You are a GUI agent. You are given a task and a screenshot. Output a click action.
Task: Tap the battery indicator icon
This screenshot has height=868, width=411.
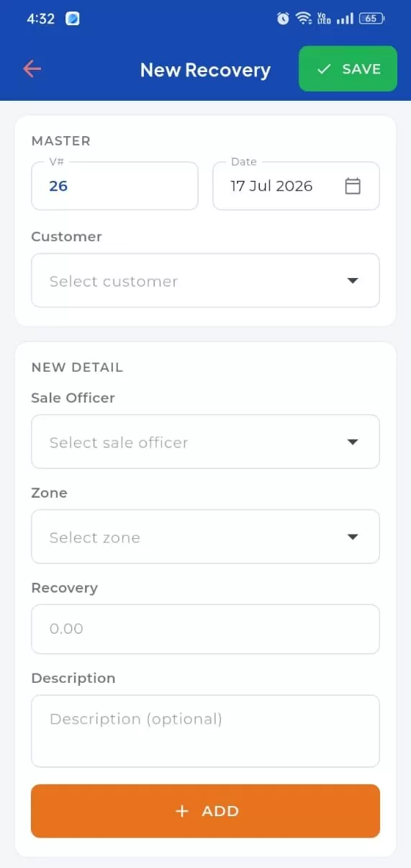tap(371, 19)
